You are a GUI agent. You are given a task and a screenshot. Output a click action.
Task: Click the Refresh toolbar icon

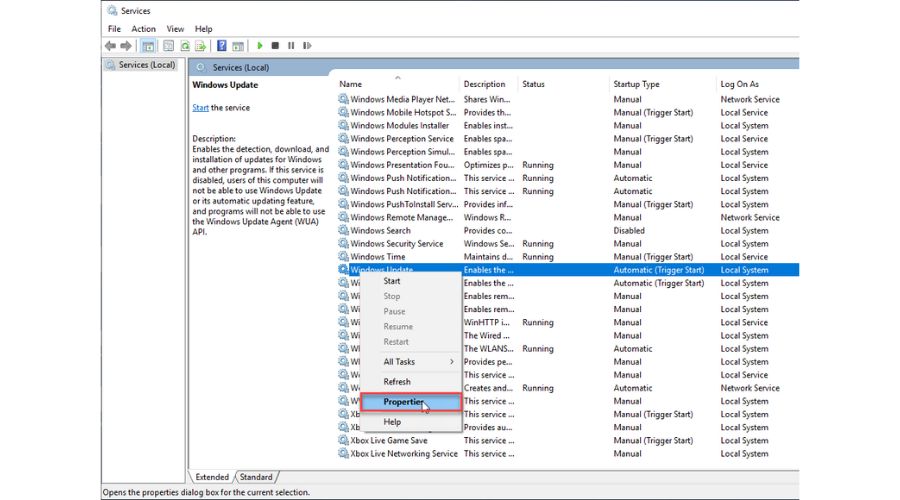tap(185, 46)
